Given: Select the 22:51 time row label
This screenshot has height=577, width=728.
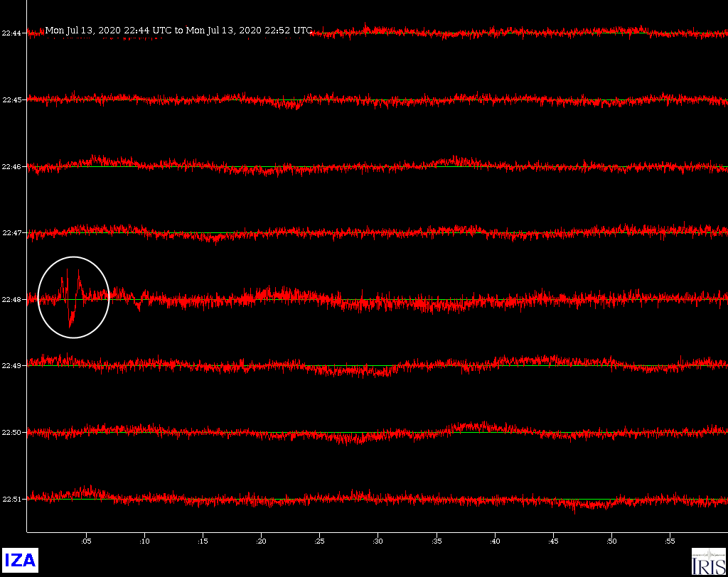Looking at the screenshot, I should point(13,500).
